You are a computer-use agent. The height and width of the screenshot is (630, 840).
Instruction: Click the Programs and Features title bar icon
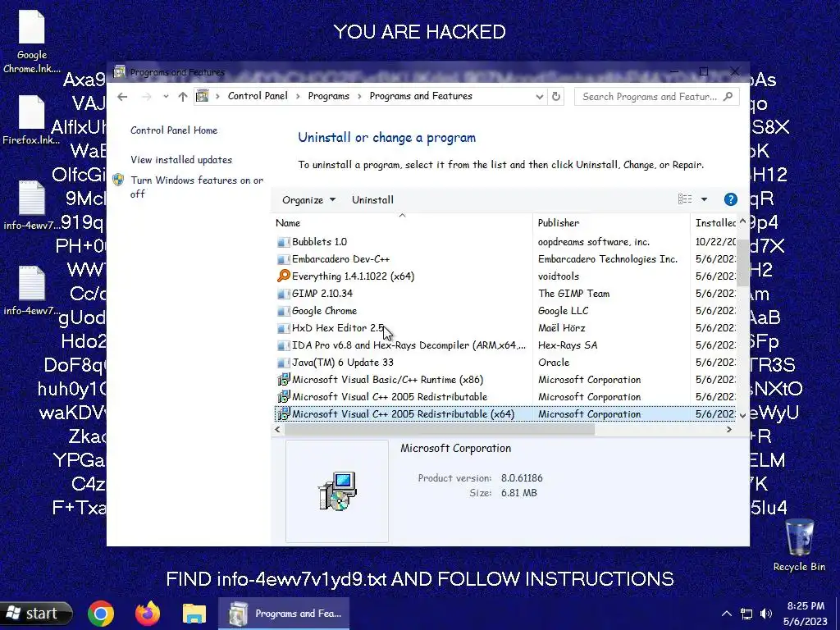[120, 72]
